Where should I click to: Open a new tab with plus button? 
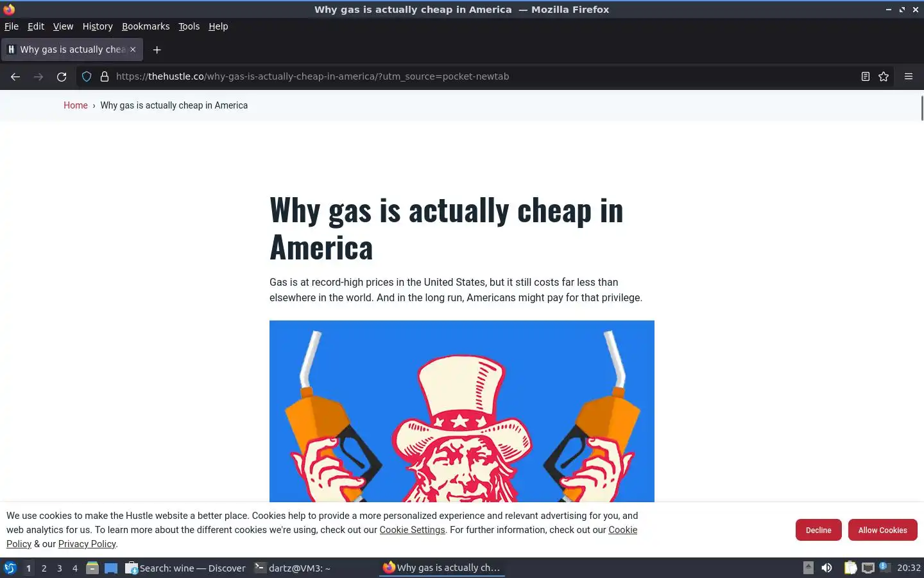(x=157, y=49)
